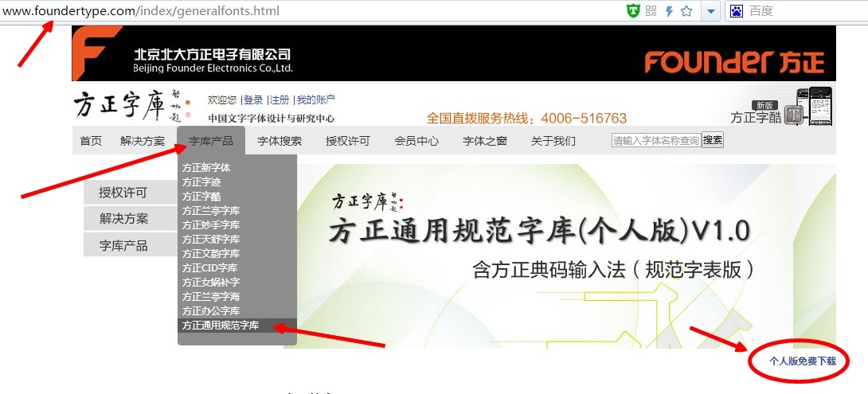The height and width of the screenshot is (394, 868).
Task: Open 关于我们 in the navigation bar
Action: pyautogui.click(x=553, y=141)
